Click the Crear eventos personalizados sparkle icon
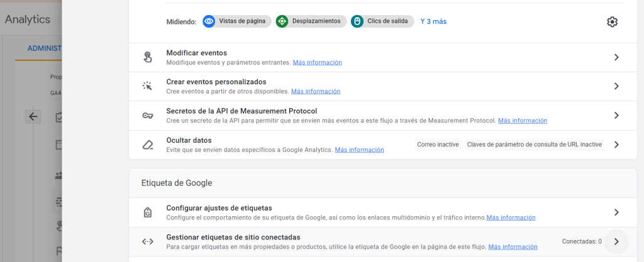 (148, 86)
